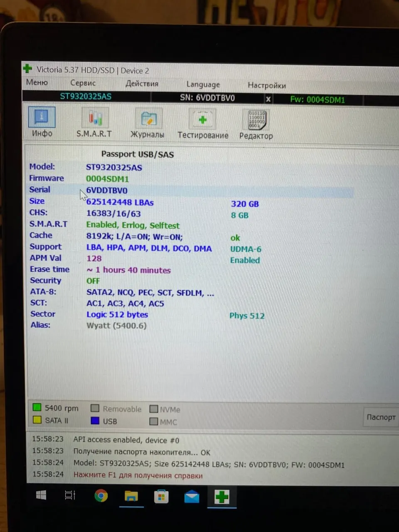Click SN: 6VDDTBV0 in the header bar
The width and height of the screenshot is (399, 532).
pos(207,98)
